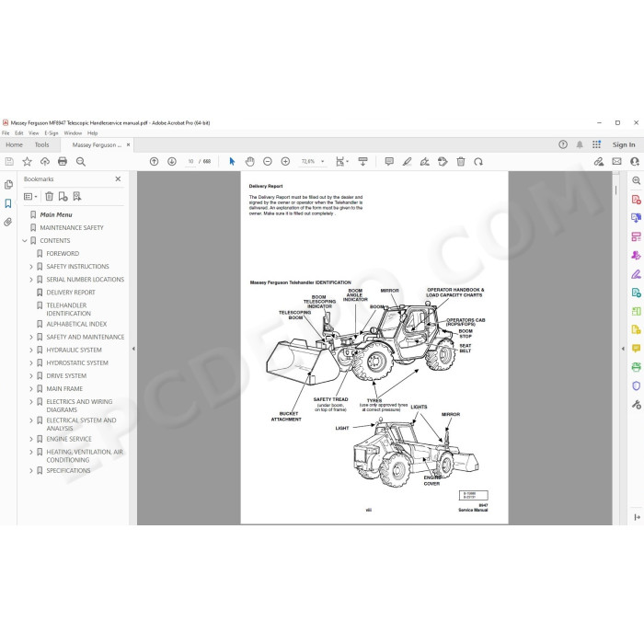Collapse left navigation pane arrow

coord(133,349)
